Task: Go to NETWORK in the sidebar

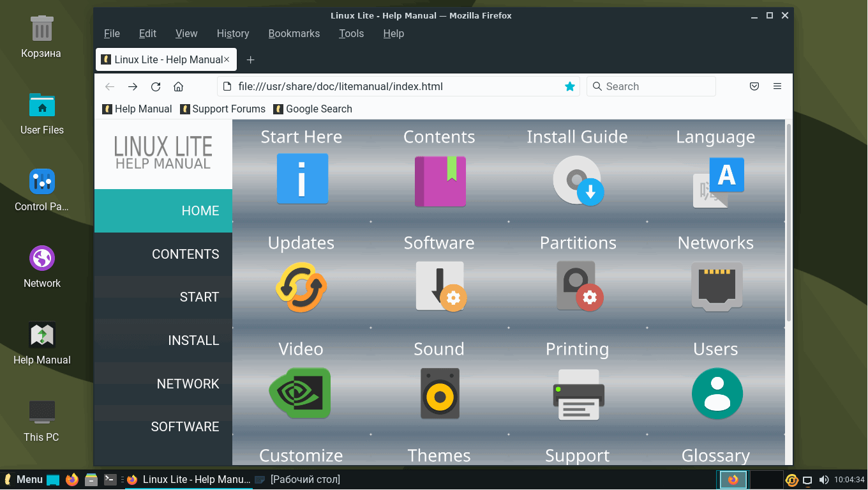Action: (163, 384)
